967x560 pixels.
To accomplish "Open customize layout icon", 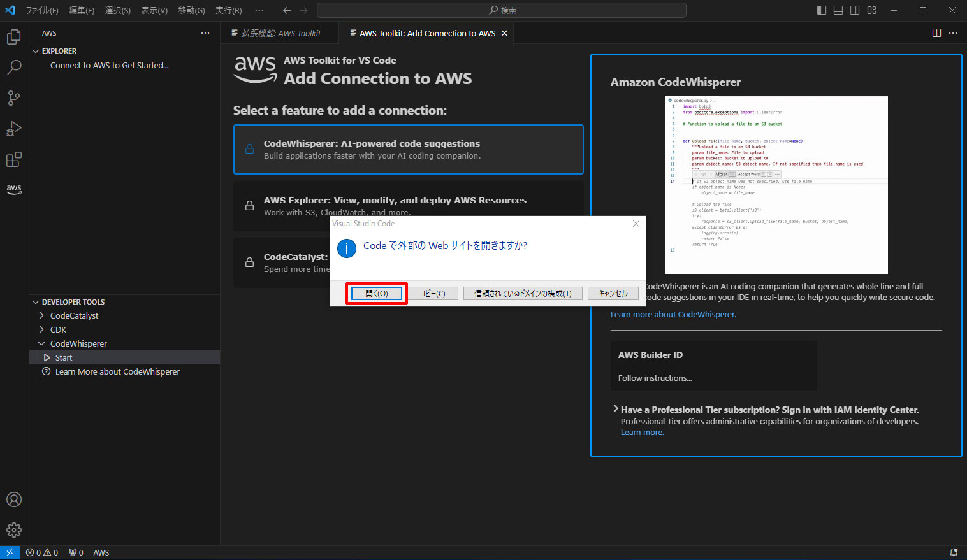I will (x=872, y=10).
